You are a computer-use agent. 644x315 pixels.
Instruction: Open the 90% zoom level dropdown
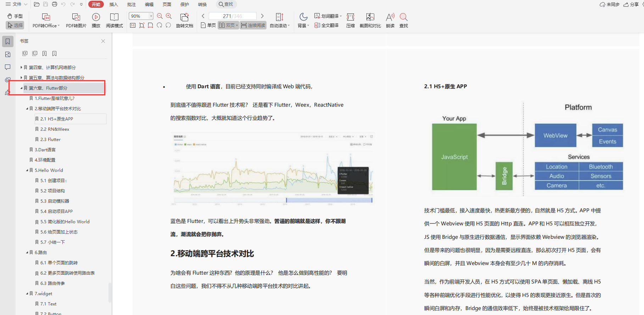point(151,16)
